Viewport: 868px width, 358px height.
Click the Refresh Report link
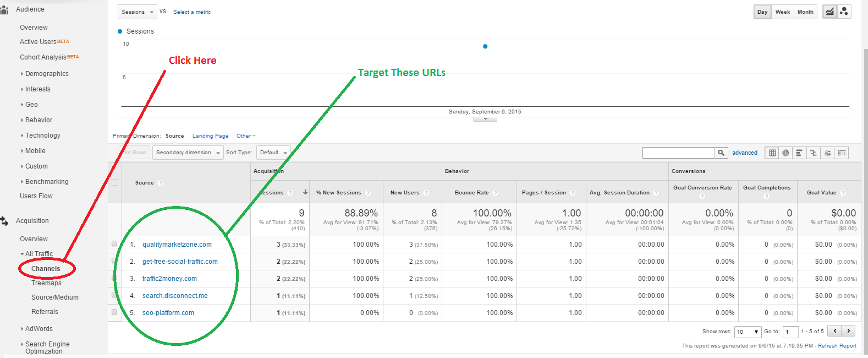pos(837,346)
